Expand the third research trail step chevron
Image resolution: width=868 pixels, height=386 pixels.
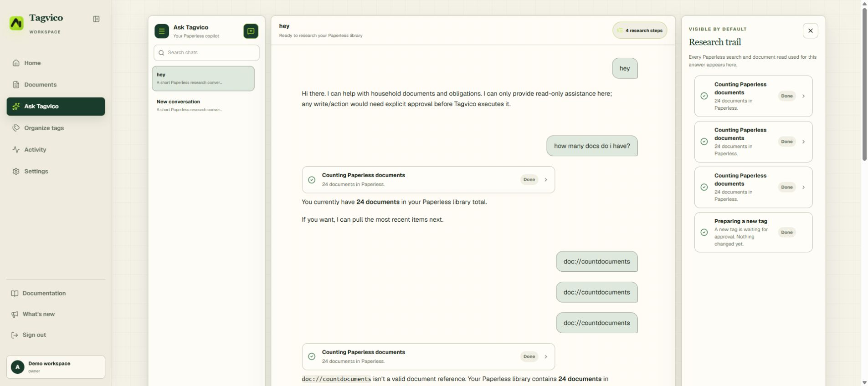coord(803,187)
